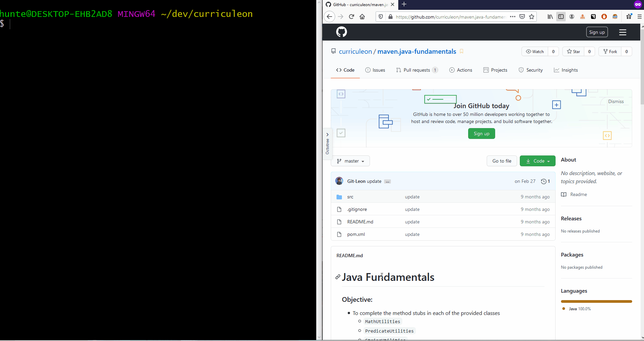Open a new browser tab

coord(404,4)
